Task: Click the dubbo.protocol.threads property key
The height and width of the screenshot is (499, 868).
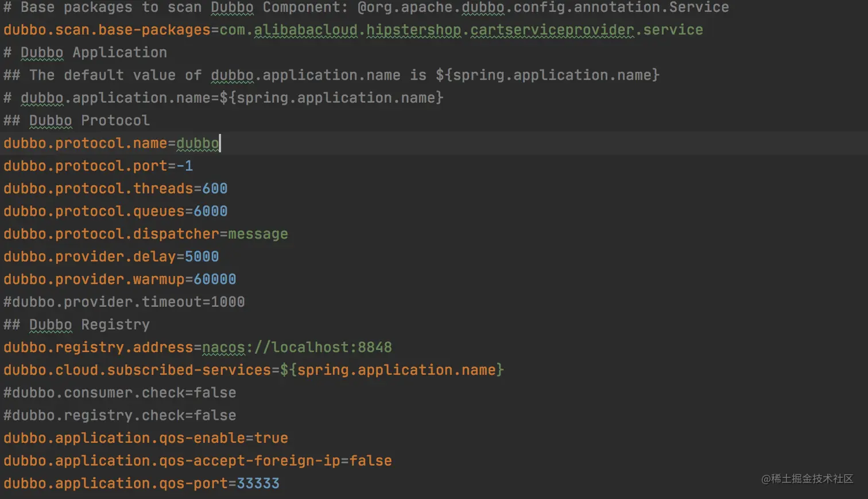Action: [x=98, y=189]
